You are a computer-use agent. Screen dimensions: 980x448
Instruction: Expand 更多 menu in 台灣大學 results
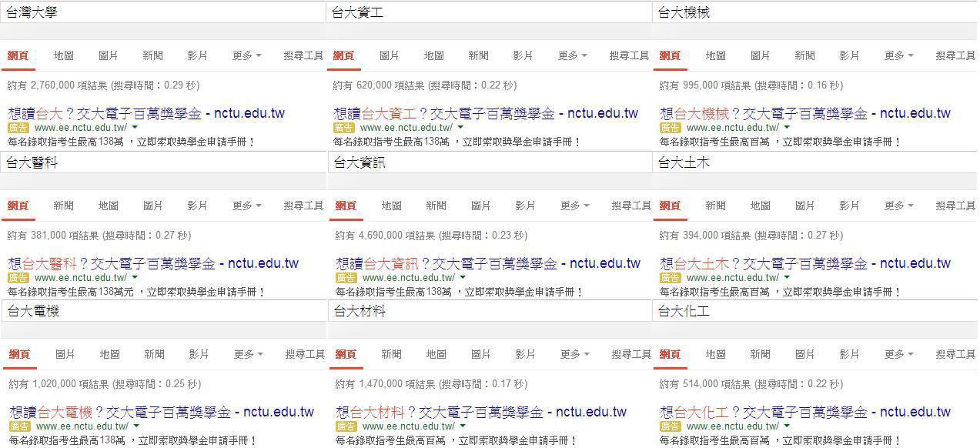click(246, 55)
